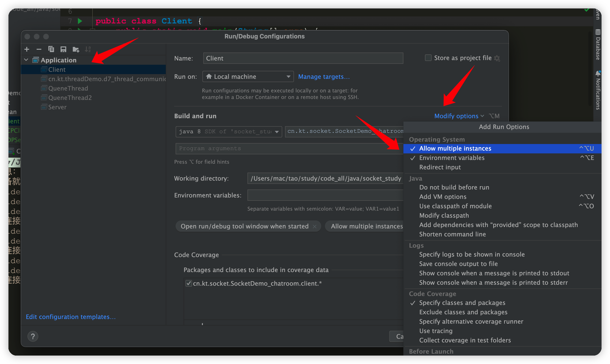
Task: Open Notifications tool window
Action: (x=598, y=90)
